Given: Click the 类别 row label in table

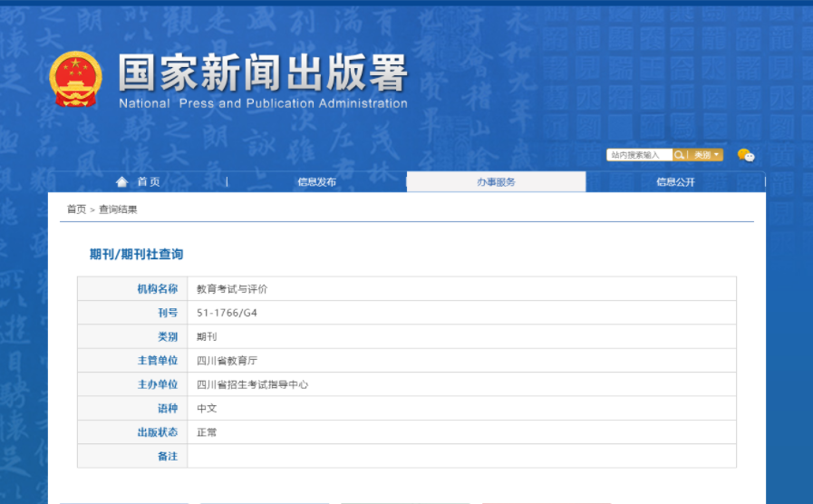Looking at the screenshot, I should point(168,336).
